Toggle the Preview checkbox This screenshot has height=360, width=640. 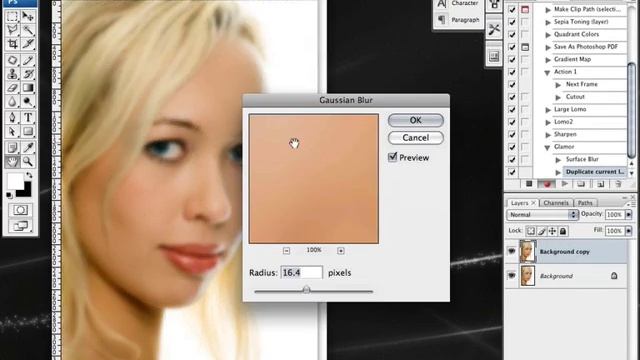click(393, 157)
